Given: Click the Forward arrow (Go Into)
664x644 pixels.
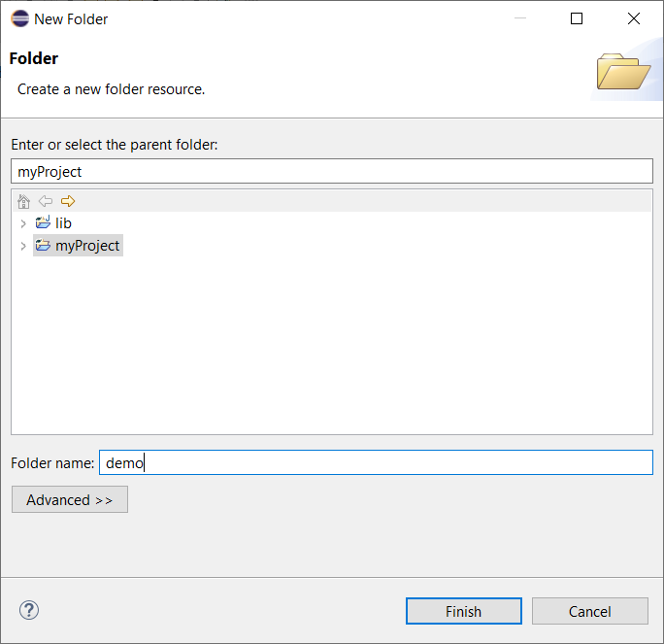Looking at the screenshot, I should coord(68,201).
